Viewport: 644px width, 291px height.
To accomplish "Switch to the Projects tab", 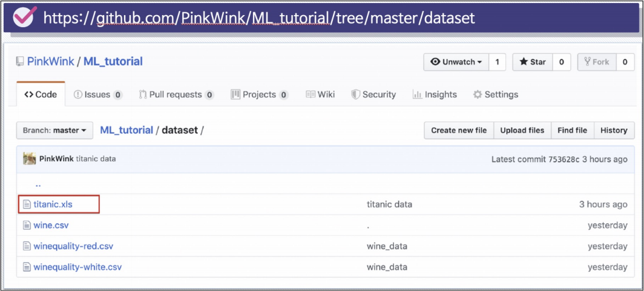I will [x=260, y=94].
